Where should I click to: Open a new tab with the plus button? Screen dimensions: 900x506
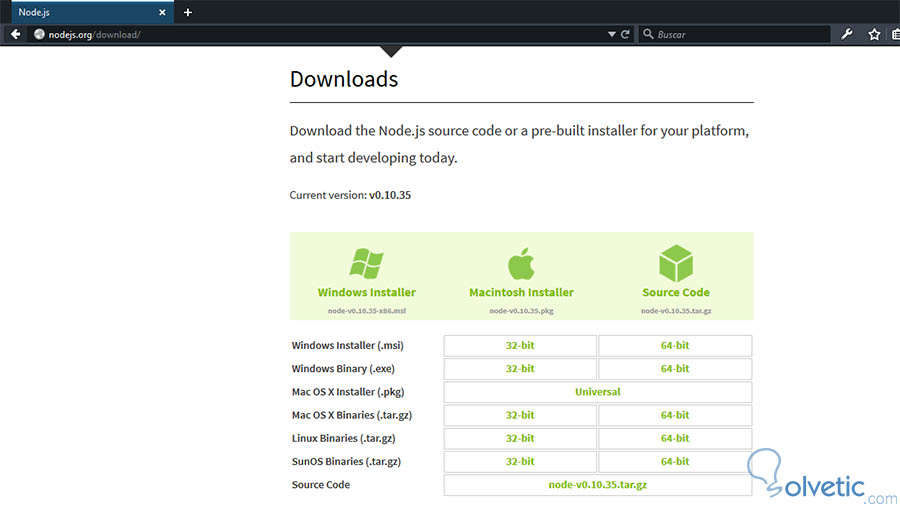pos(188,12)
